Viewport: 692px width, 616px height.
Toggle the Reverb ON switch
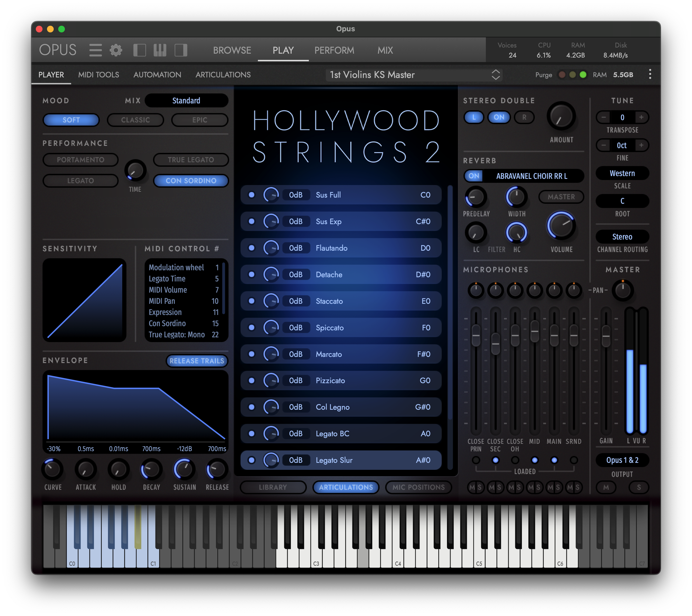click(474, 176)
